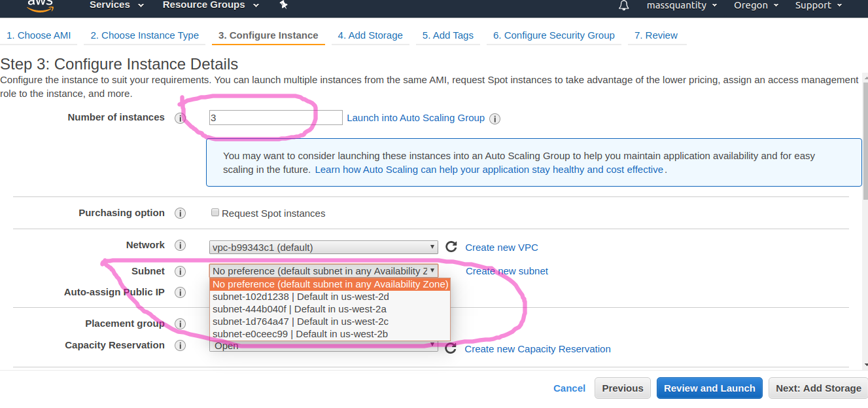This screenshot has height=408, width=868.
Task: Click info icon beside Purchasing option
Action: click(x=180, y=213)
